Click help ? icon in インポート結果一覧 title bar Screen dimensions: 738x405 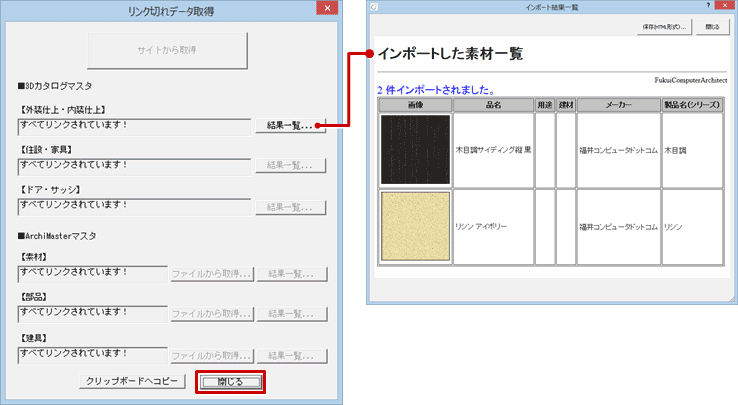(708, 5)
